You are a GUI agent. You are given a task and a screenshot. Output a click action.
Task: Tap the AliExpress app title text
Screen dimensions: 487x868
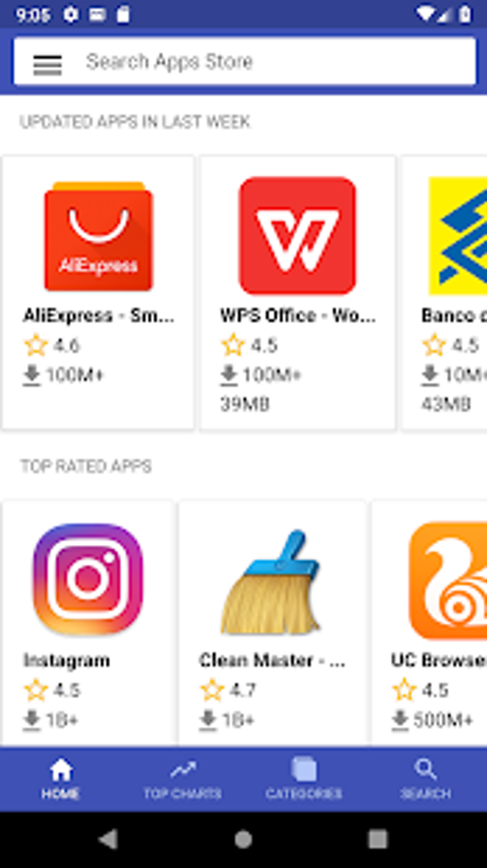pos(99,316)
